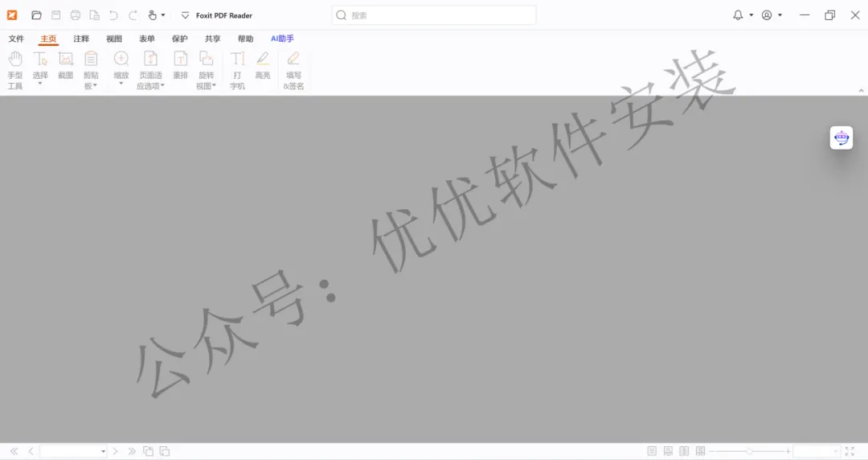Switch to the 表单 tab
The image size is (868, 460).
tap(147, 39)
